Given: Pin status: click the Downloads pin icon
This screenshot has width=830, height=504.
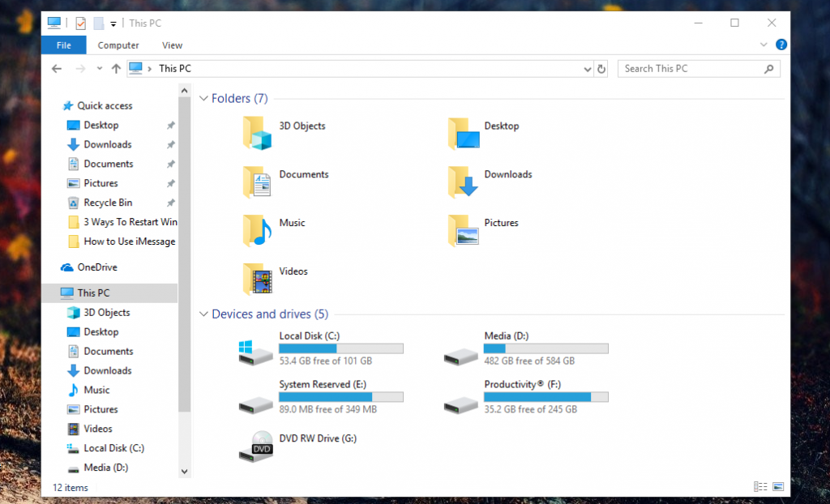Looking at the screenshot, I should coord(170,144).
